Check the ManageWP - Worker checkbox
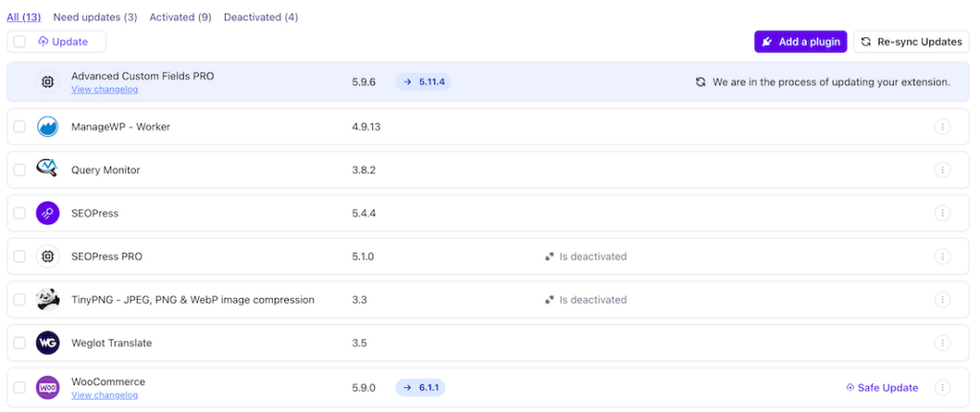 [x=20, y=126]
